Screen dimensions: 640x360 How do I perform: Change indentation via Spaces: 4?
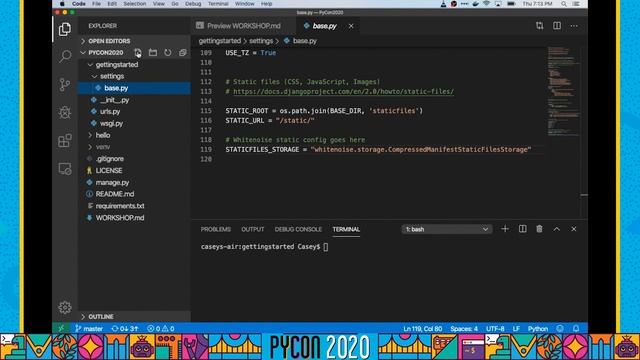tap(464, 329)
